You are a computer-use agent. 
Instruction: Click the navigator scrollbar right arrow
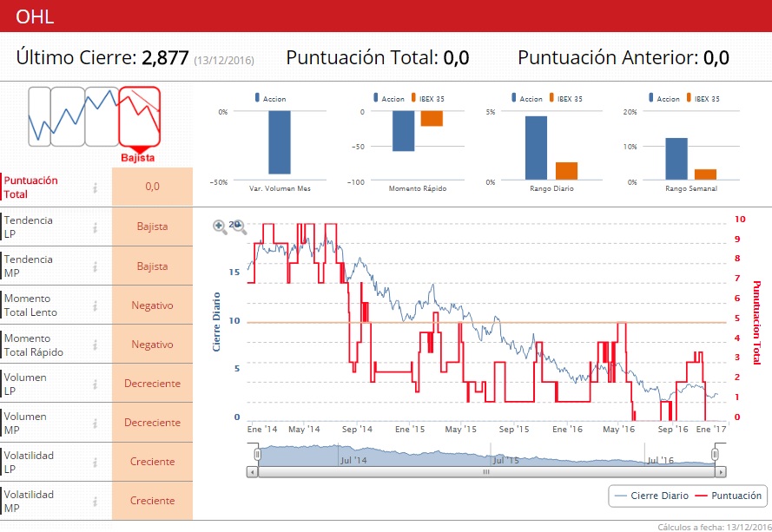[720, 472]
